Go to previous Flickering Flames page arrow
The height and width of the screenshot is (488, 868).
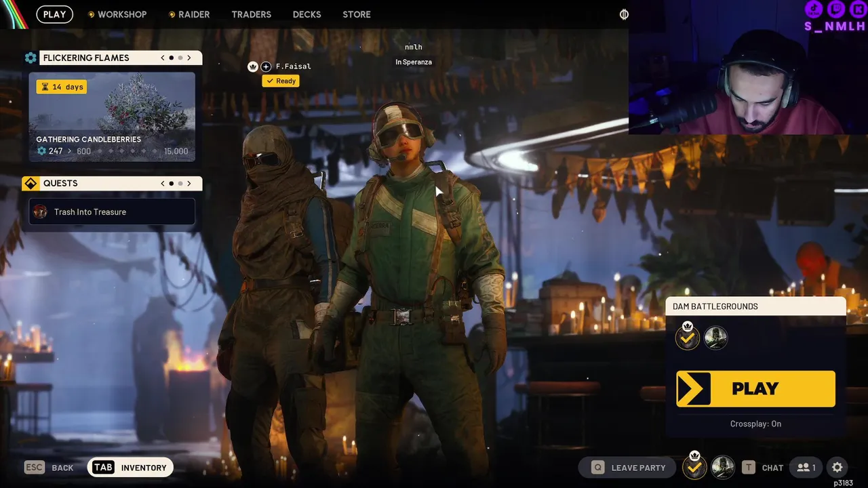tap(163, 58)
